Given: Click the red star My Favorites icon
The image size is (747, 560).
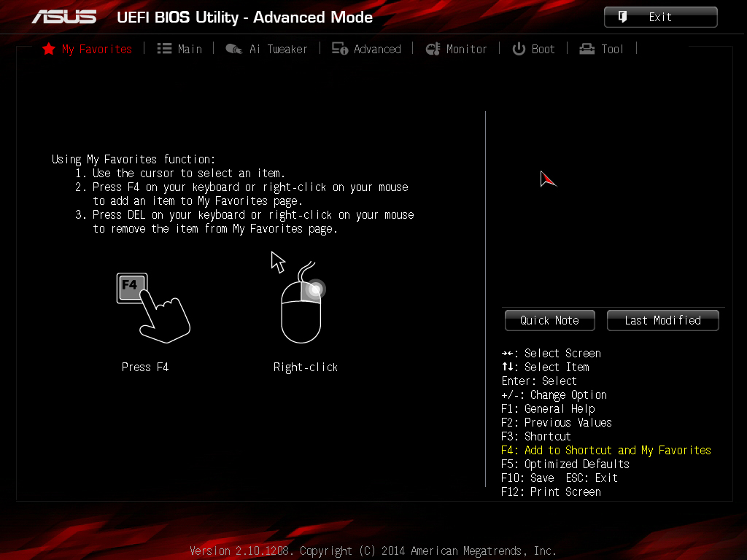Looking at the screenshot, I should pos(49,49).
